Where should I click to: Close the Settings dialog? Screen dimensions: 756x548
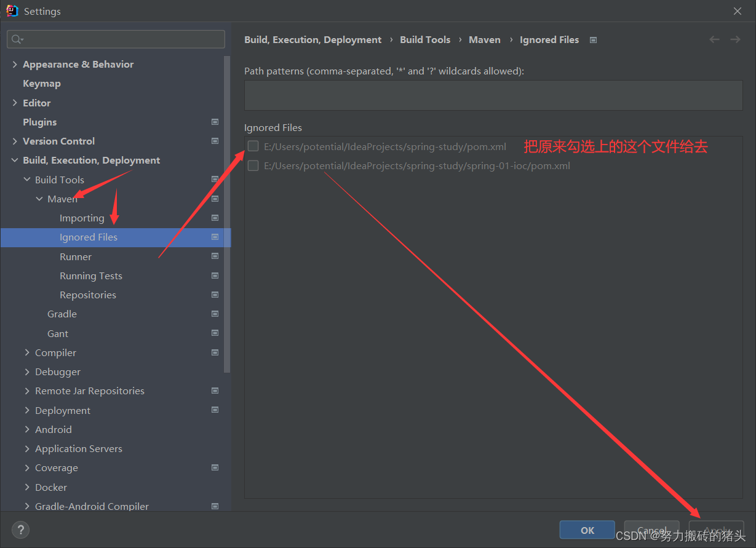[738, 11]
